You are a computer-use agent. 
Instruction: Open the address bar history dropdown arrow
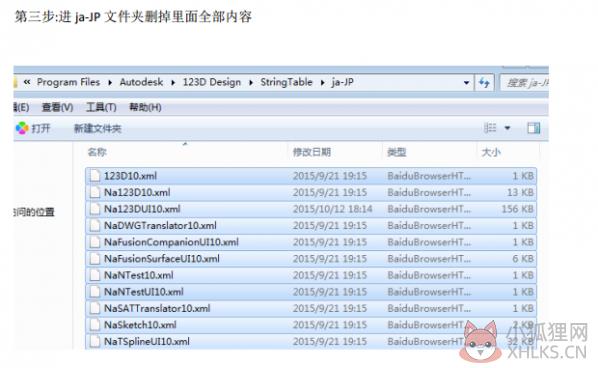point(466,83)
